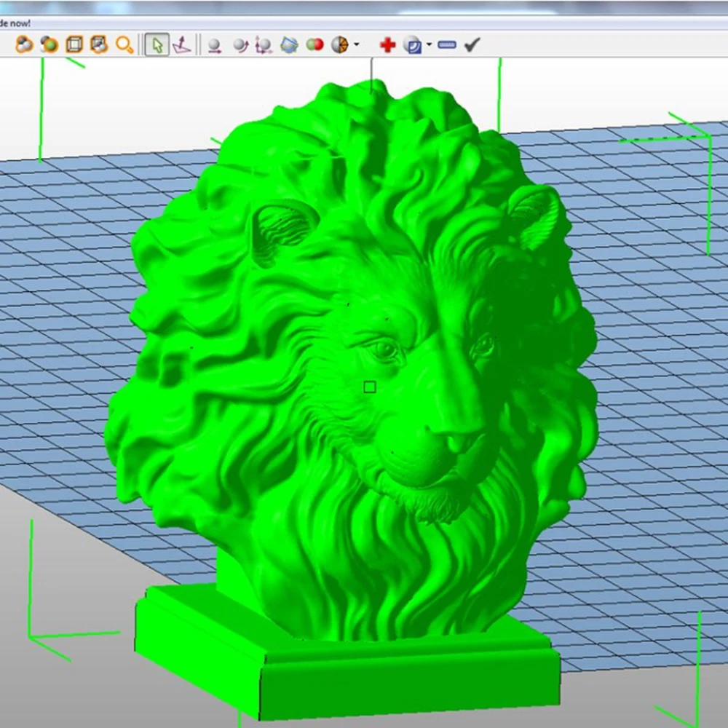Click the zoom to platform box icon

[x=74, y=44]
